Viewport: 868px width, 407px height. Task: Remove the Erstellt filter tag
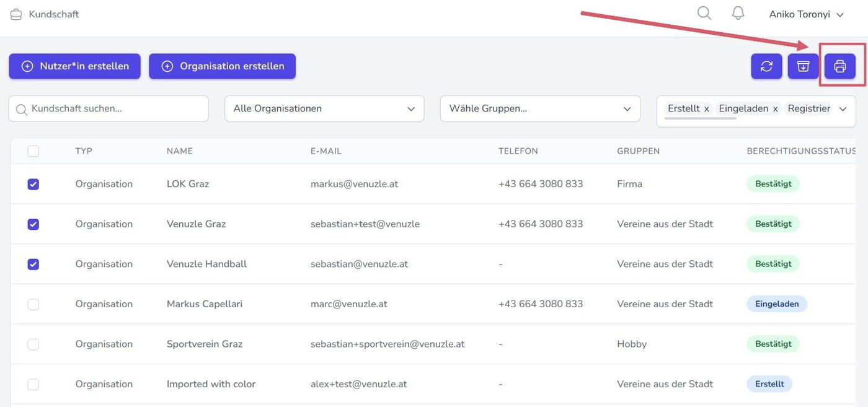[706, 109]
